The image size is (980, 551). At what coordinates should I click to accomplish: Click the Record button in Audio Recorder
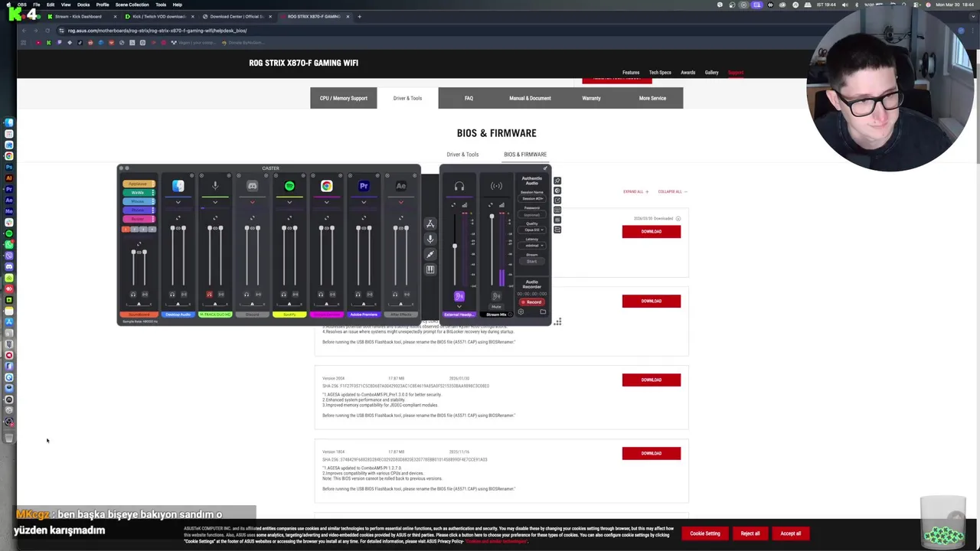(531, 302)
